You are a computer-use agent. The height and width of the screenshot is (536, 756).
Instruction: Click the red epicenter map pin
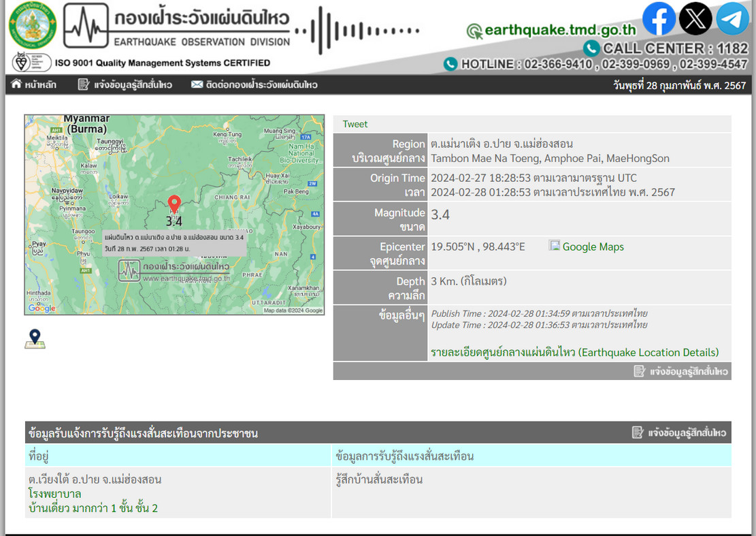(174, 205)
